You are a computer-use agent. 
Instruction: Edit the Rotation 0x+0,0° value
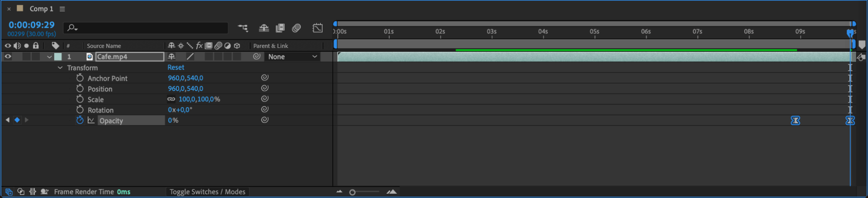180,110
